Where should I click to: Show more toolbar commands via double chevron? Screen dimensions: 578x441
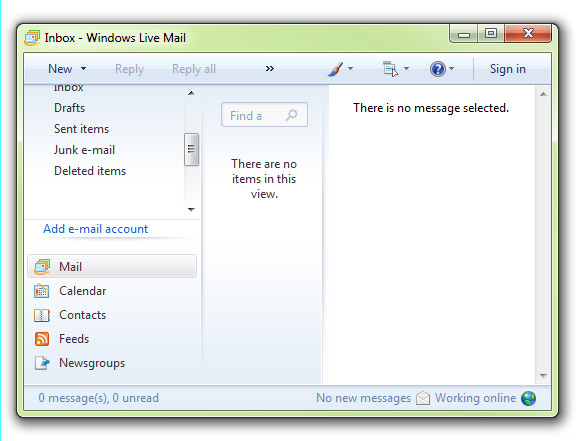tap(270, 69)
